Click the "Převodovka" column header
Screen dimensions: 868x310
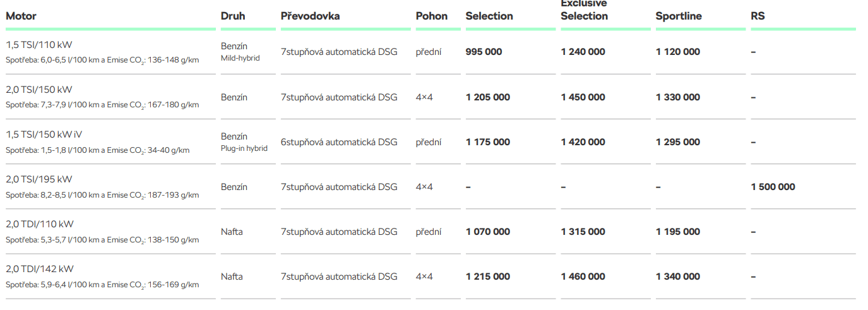pyautogui.click(x=310, y=16)
